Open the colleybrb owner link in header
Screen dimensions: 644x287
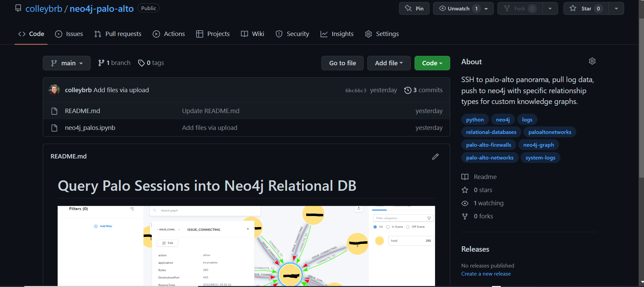[x=44, y=9]
